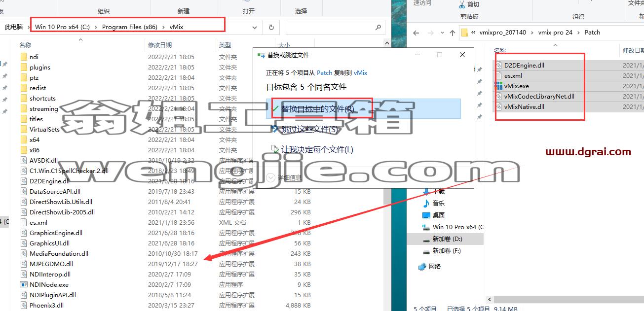Click refresh button in left Explorer address bar

pos(271,27)
